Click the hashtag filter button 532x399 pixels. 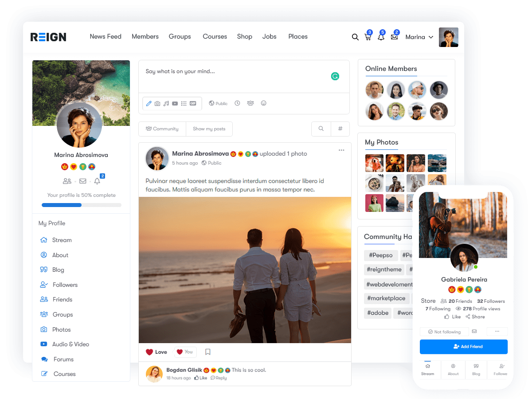[x=340, y=129]
